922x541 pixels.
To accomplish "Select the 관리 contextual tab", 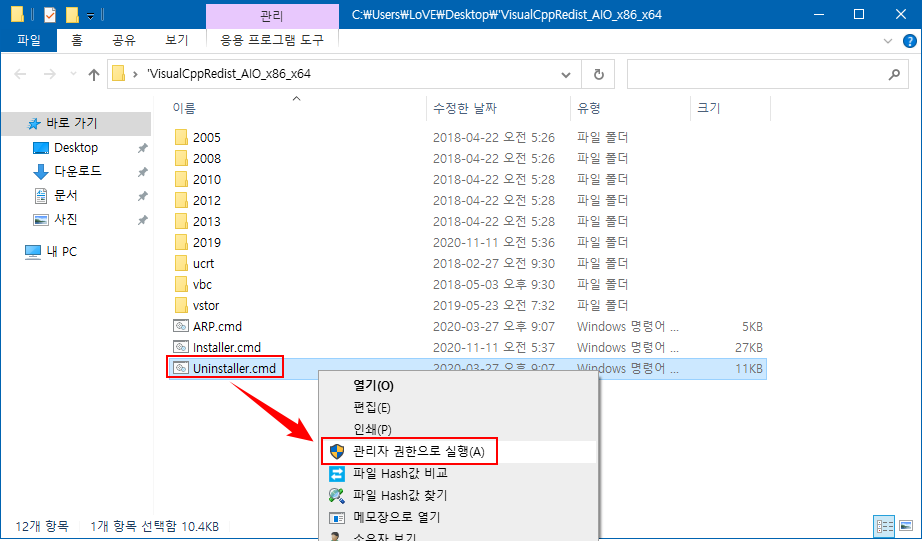I will [272, 16].
